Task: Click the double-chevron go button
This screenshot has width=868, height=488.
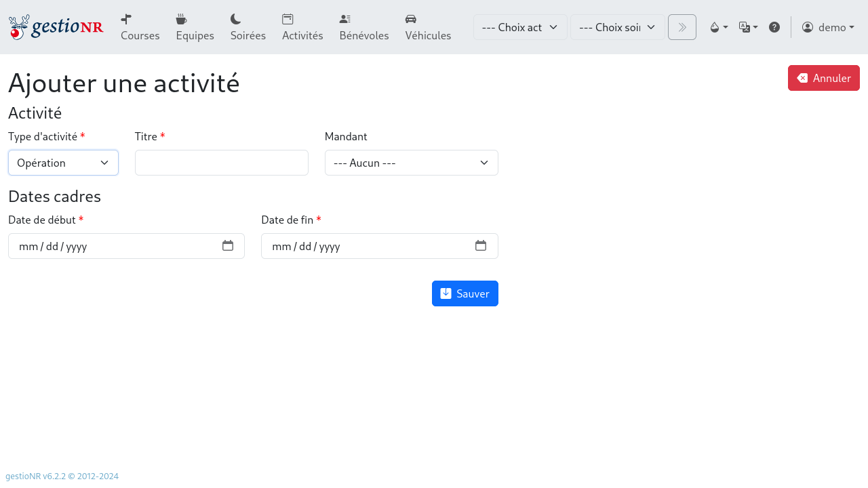Action: pos(682,27)
